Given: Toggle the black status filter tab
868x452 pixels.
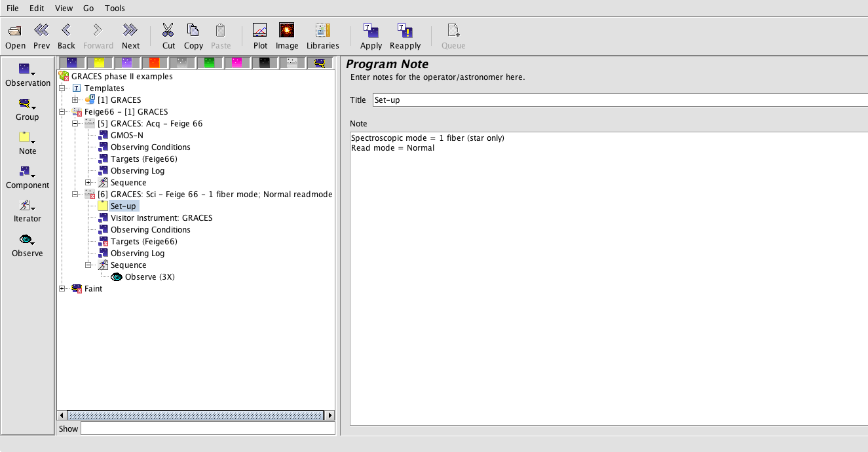Looking at the screenshot, I should point(264,63).
